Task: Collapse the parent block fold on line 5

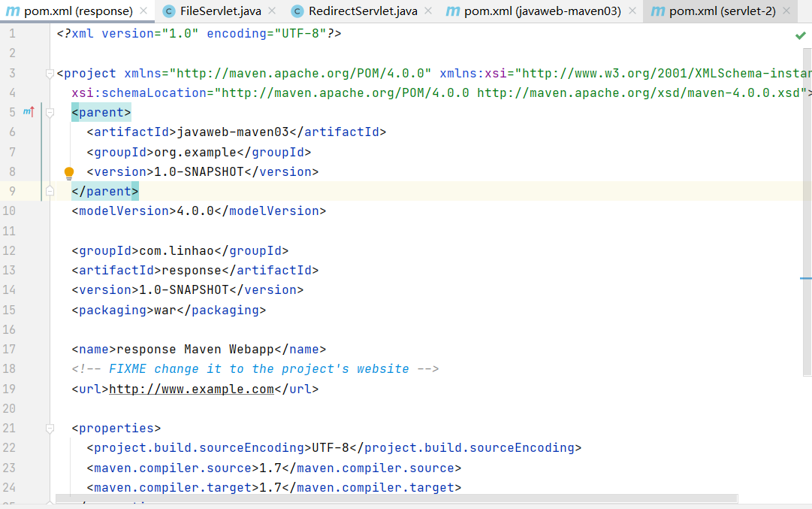Action: click(x=50, y=113)
